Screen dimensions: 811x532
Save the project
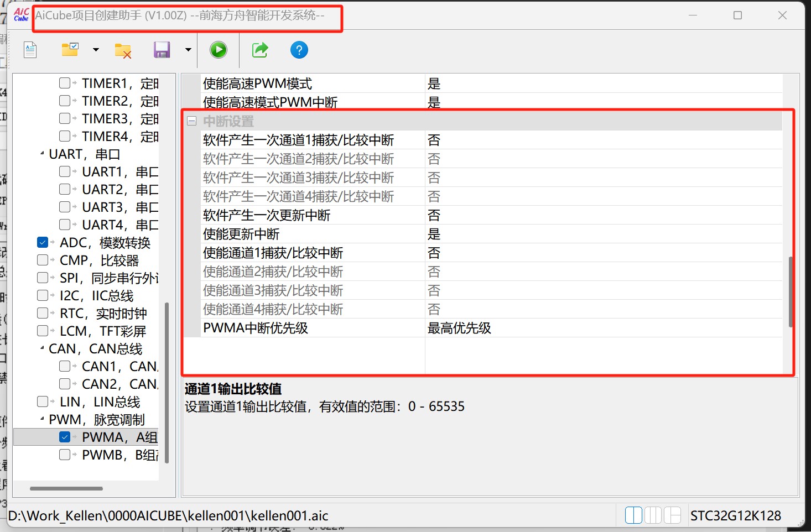click(x=162, y=50)
